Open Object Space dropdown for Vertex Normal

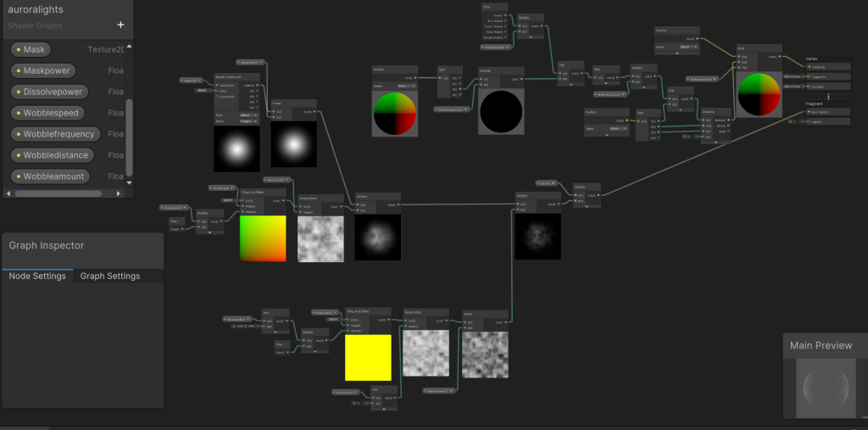(x=793, y=87)
